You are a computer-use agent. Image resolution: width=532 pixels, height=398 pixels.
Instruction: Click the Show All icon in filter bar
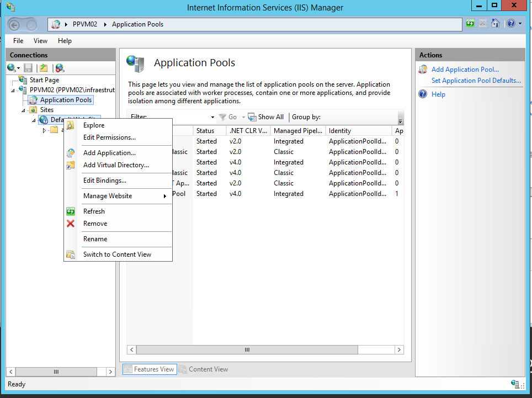252,117
